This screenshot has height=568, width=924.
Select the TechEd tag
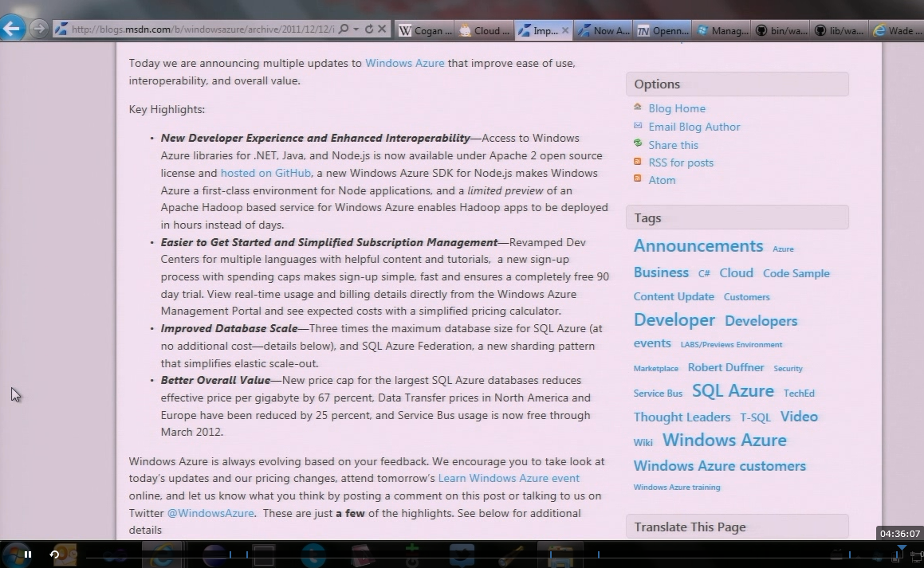799,394
